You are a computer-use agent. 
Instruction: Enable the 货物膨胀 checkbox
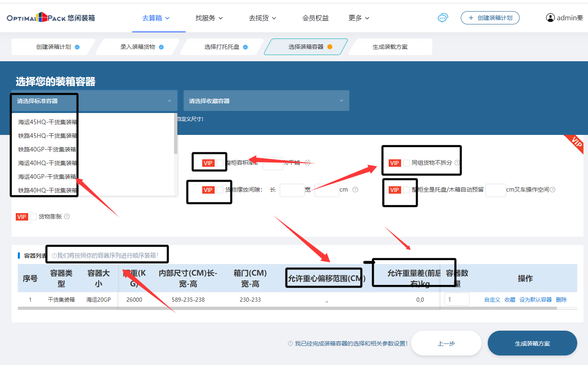pos(34,217)
